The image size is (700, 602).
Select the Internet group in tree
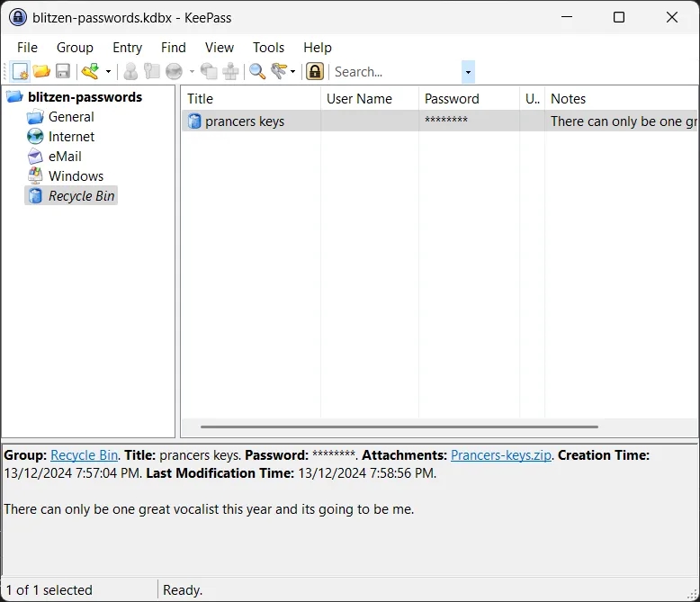point(71,137)
